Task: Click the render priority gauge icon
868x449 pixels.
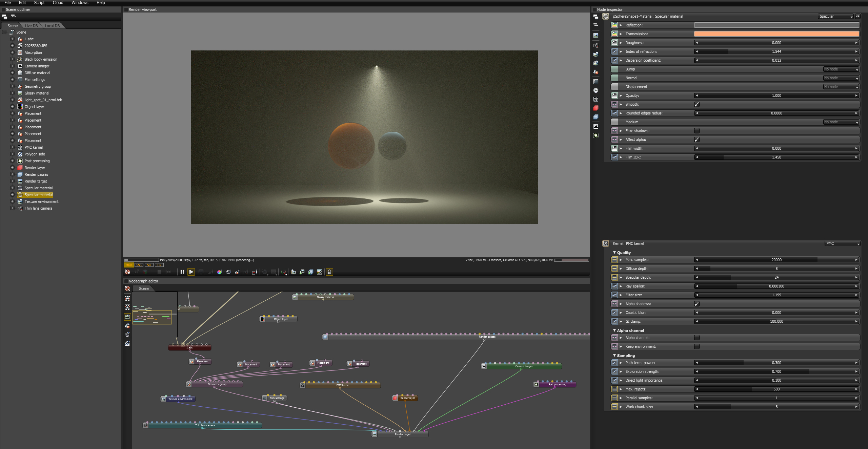Action: click(284, 272)
